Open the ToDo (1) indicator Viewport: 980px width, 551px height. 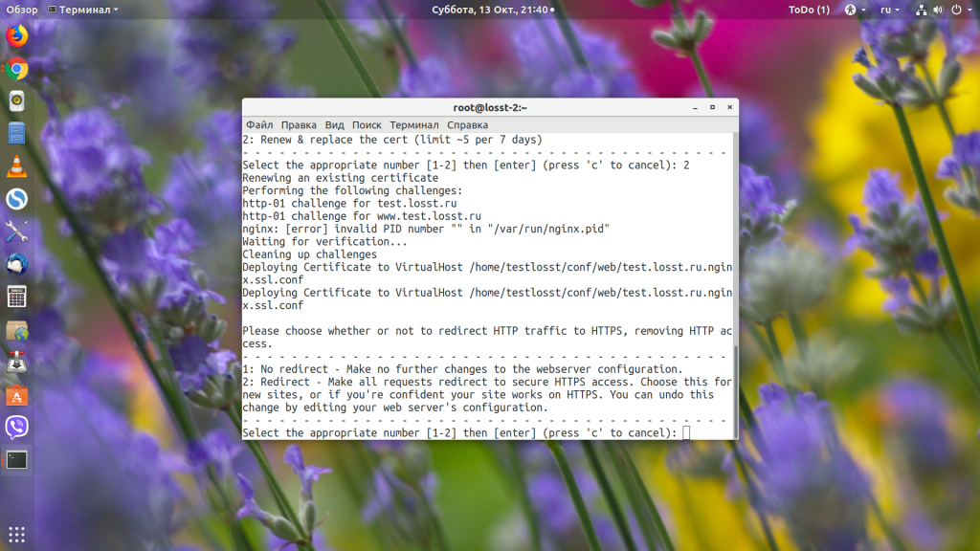(809, 10)
